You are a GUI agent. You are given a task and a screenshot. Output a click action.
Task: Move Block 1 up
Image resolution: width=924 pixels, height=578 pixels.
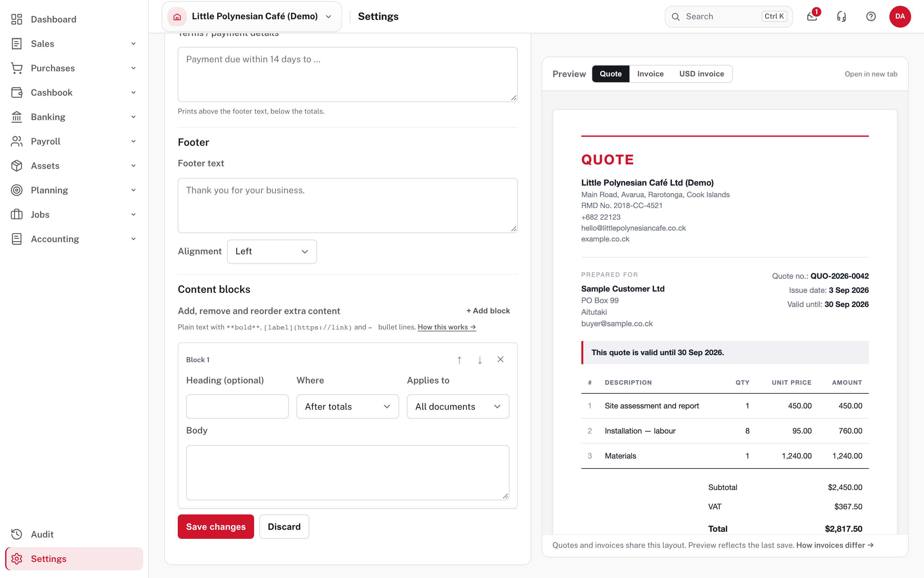[x=459, y=360]
